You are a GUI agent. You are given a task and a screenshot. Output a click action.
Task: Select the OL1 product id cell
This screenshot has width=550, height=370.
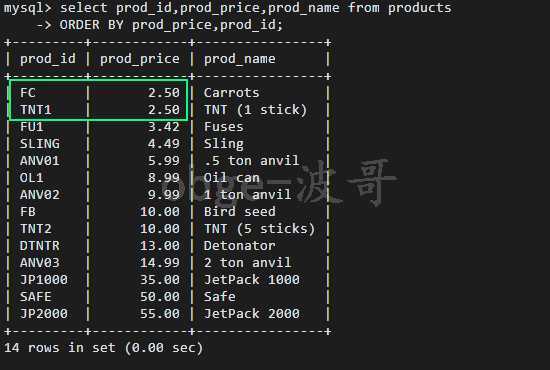32,177
